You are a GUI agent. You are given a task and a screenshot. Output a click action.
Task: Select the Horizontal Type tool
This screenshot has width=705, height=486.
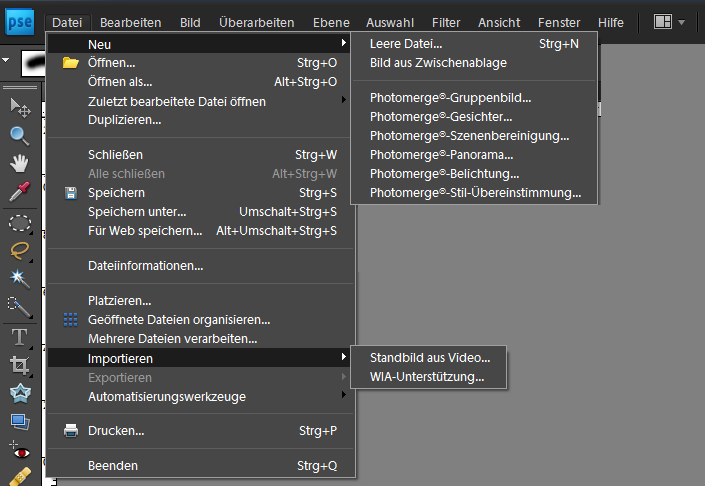pyautogui.click(x=20, y=337)
